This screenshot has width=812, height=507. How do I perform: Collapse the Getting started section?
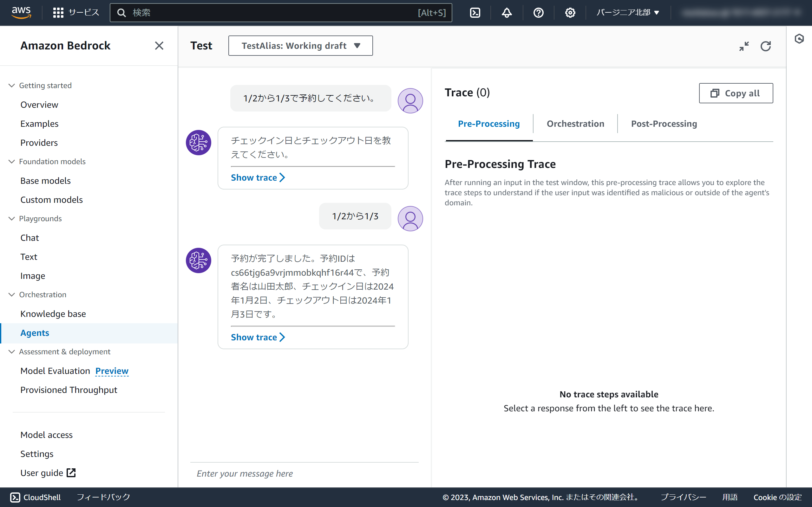[x=12, y=86]
